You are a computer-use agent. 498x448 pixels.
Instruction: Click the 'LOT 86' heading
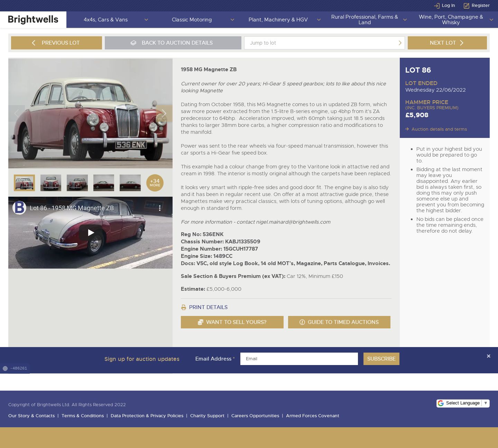click(x=418, y=70)
